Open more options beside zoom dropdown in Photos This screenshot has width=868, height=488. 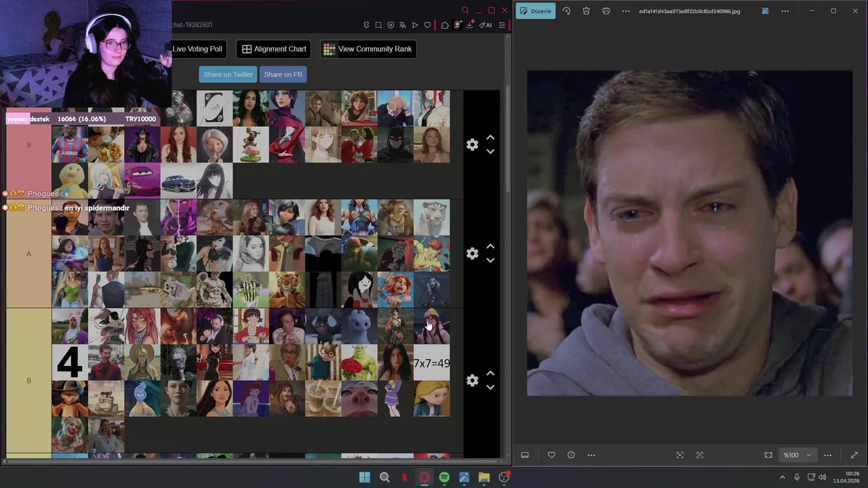827,455
